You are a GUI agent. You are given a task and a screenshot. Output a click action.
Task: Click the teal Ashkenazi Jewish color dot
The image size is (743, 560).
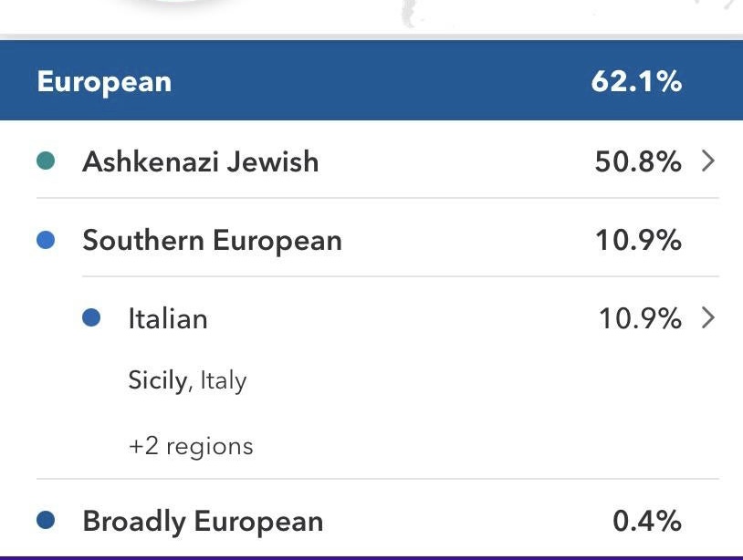[46, 162]
